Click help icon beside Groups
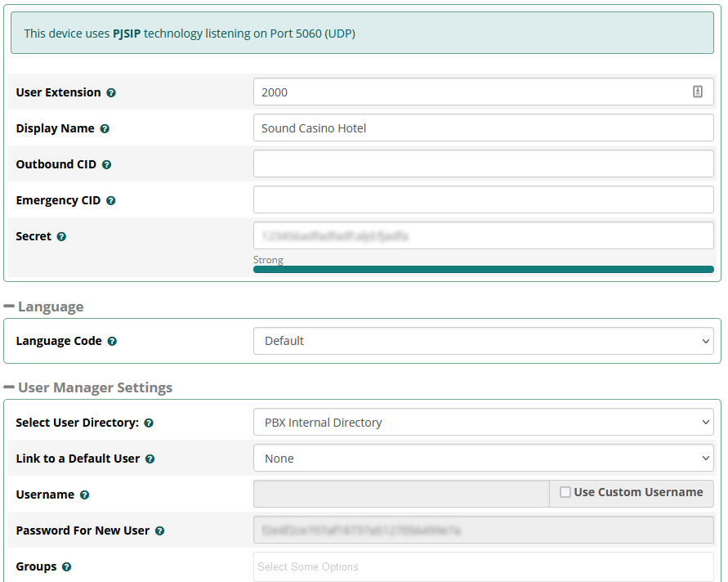This screenshot has height=582, width=728. 66,567
